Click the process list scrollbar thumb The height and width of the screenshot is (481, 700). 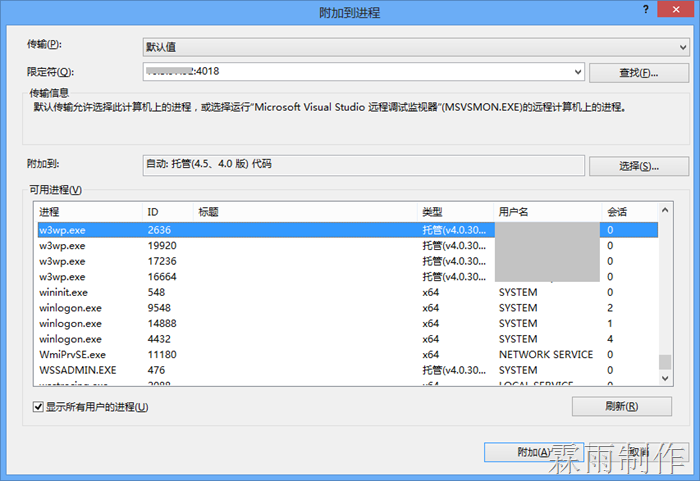point(665,362)
